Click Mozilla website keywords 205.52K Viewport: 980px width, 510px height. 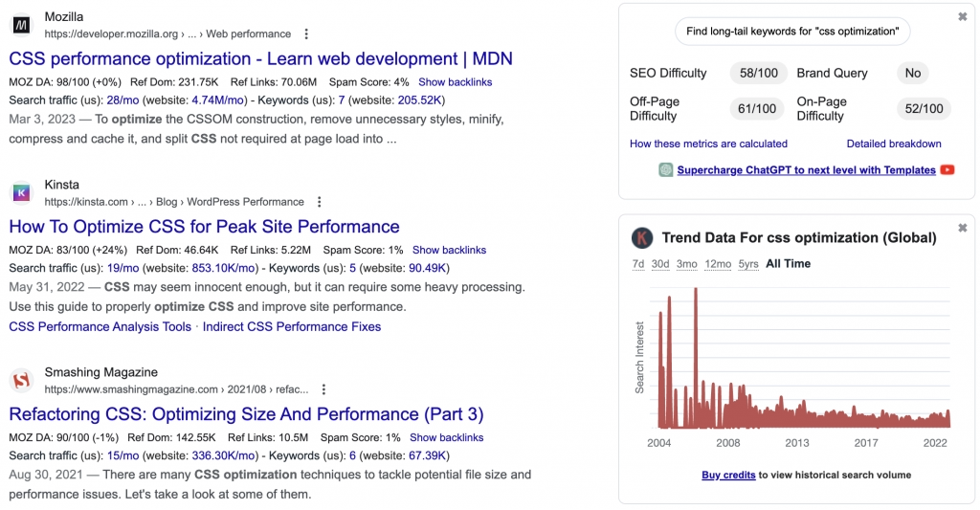tap(419, 100)
